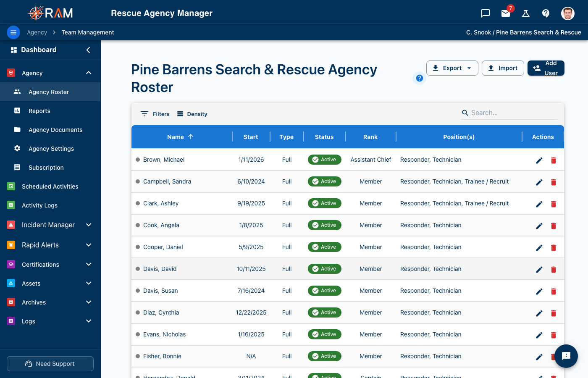Edit Diaz, Cynthia row
Screen dimensions: 588x378
tap(539, 313)
